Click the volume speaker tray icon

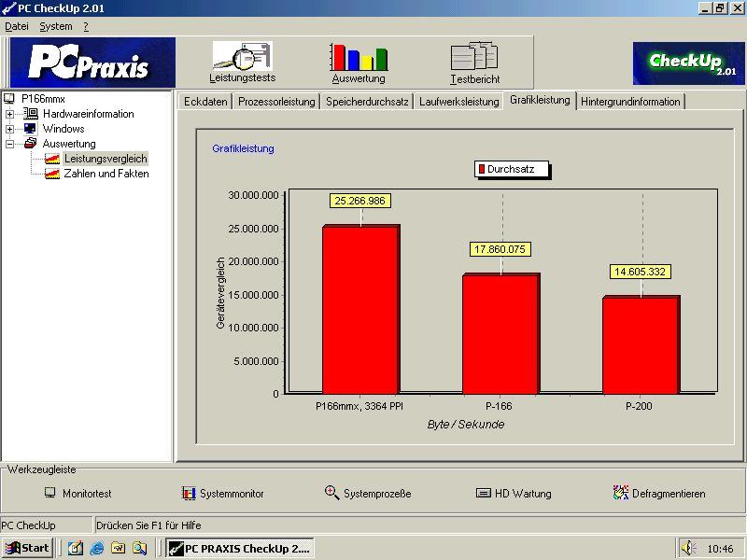point(688,548)
